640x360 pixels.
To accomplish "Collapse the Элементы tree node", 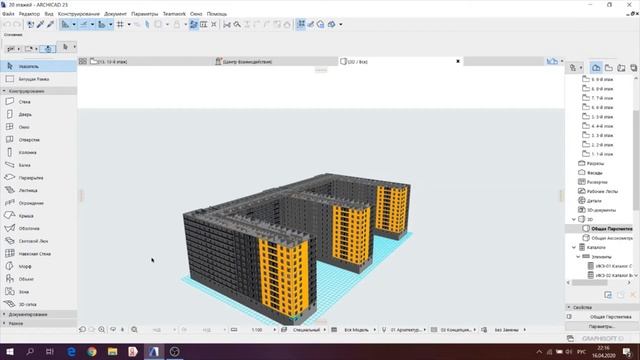I will click(x=578, y=257).
